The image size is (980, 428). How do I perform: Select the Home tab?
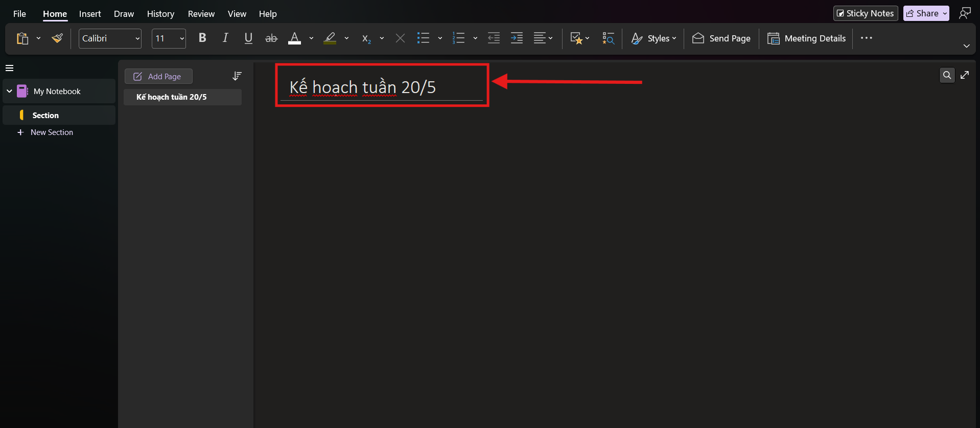tap(55, 14)
